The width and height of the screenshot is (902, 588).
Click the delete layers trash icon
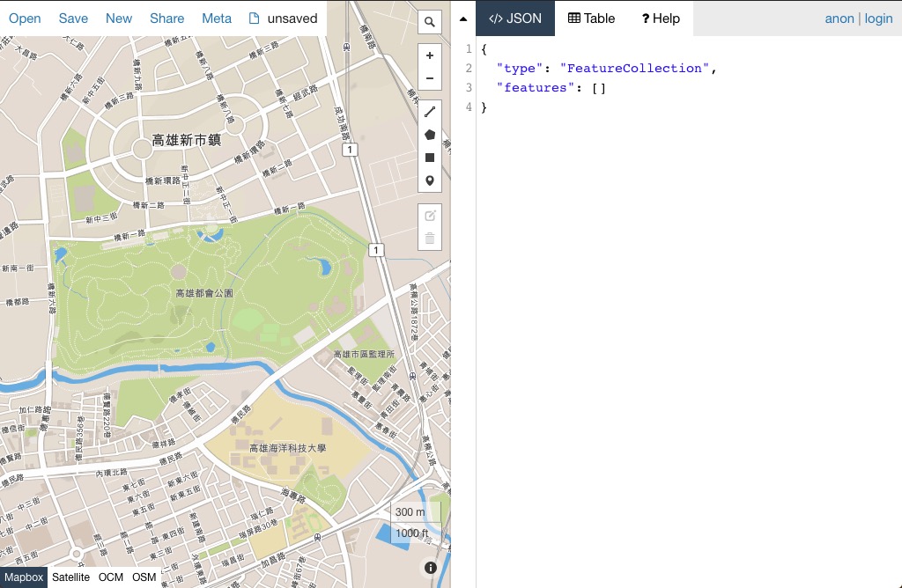(429, 239)
